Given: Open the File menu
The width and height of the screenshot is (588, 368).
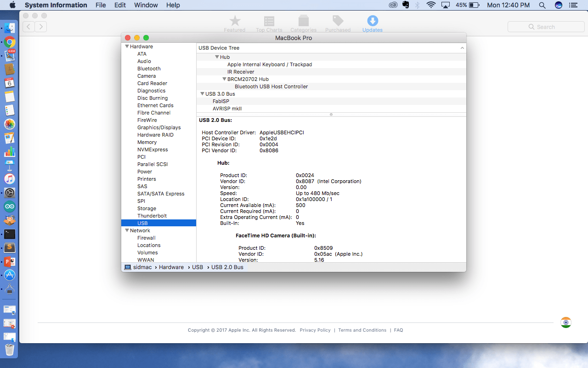Looking at the screenshot, I should pyautogui.click(x=101, y=5).
